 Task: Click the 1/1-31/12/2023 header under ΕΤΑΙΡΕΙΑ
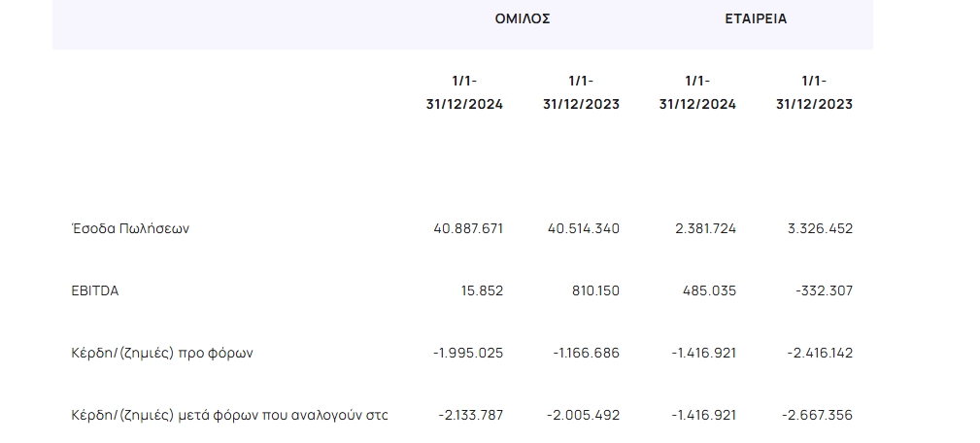(814, 92)
